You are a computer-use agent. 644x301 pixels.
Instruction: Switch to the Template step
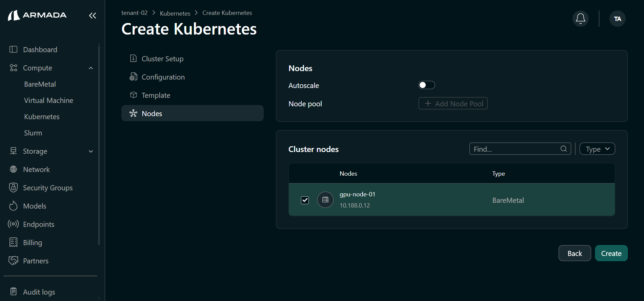point(193,95)
